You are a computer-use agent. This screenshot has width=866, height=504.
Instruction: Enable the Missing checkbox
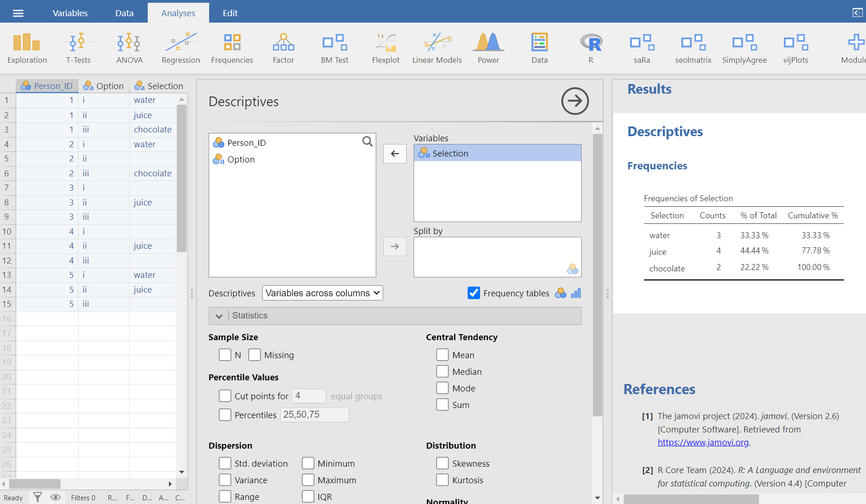click(254, 355)
